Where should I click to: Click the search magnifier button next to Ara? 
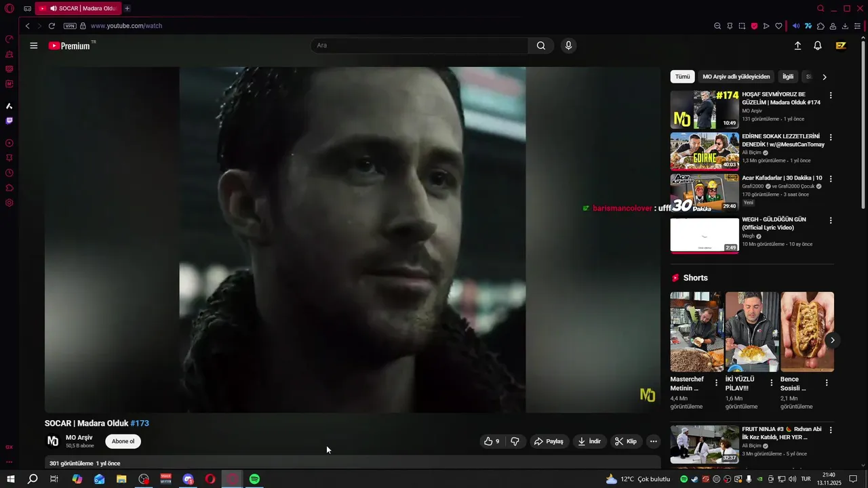click(540, 45)
